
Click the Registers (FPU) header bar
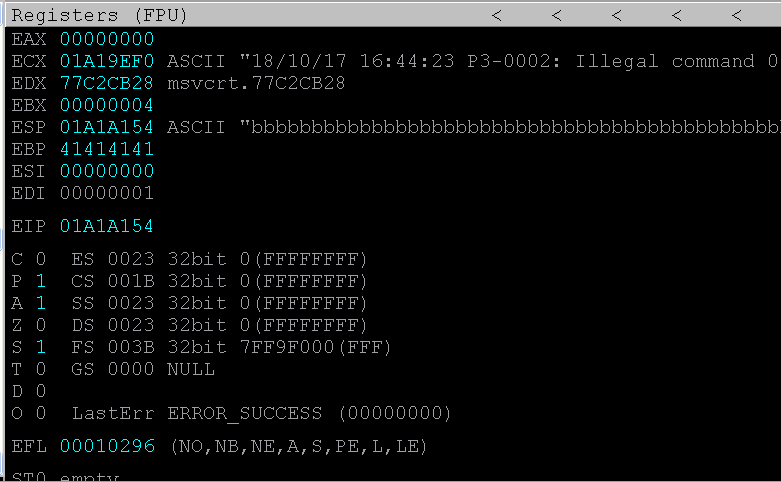tap(100, 16)
